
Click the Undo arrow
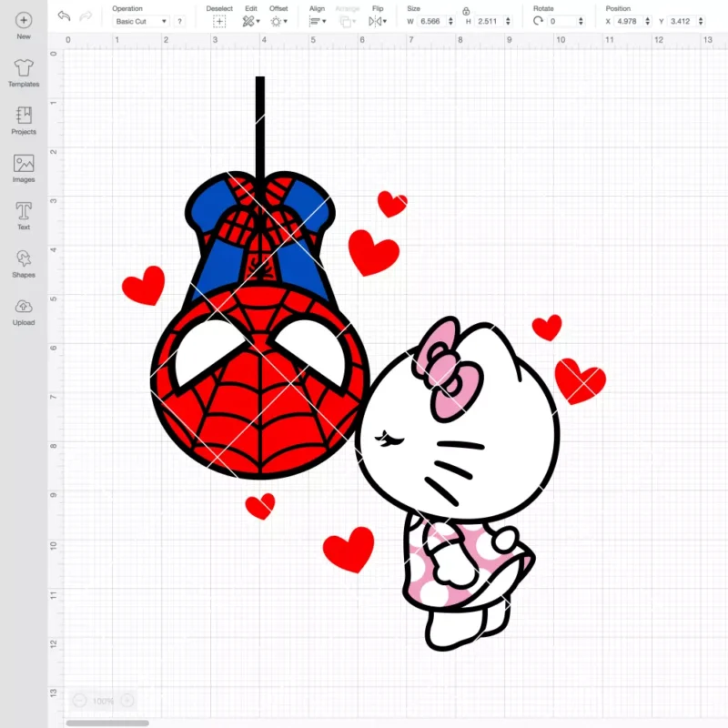click(64, 15)
